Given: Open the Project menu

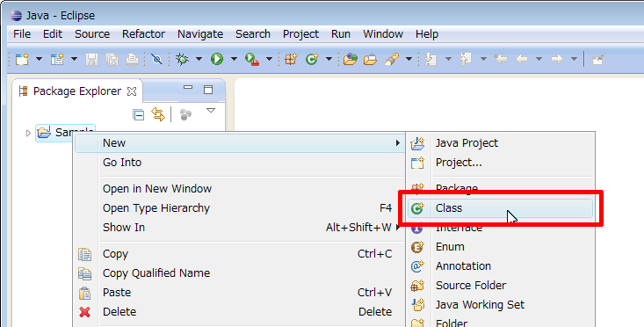Looking at the screenshot, I should point(300,34).
